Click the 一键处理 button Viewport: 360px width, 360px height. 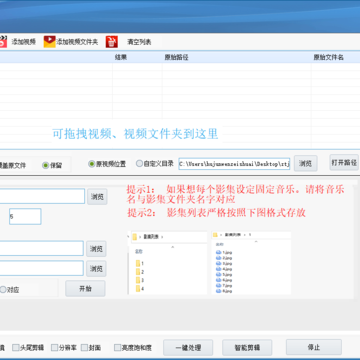coord(188,348)
